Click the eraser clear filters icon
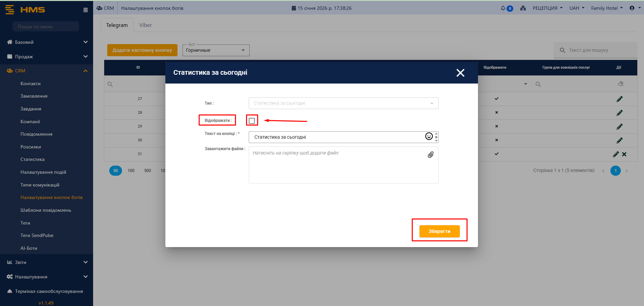644x306 pixels. coord(620,84)
